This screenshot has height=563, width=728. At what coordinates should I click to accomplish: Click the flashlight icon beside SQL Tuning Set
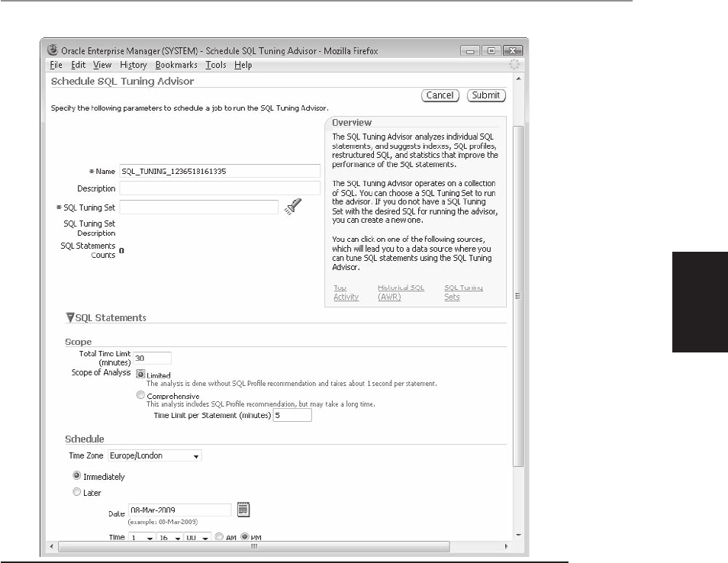click(293, 206)
